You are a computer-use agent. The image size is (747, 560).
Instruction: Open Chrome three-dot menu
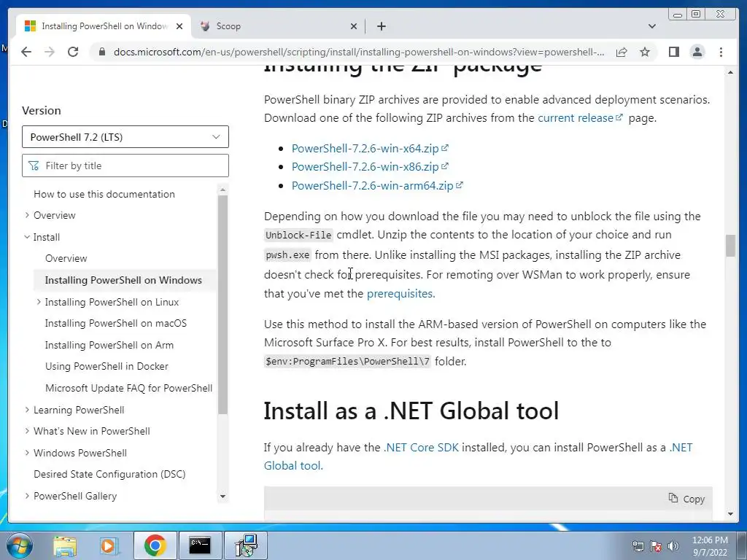pos(721,52)
